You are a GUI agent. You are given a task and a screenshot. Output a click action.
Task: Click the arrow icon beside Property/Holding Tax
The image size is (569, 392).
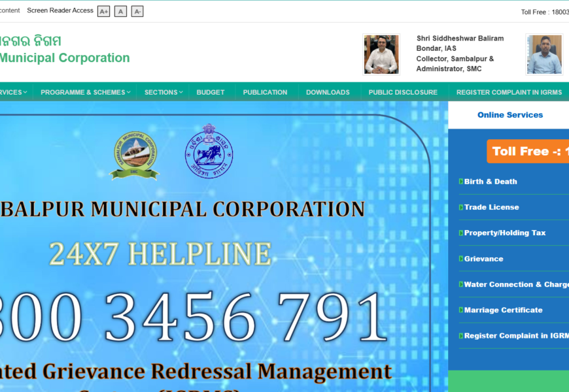coord(461,233)
